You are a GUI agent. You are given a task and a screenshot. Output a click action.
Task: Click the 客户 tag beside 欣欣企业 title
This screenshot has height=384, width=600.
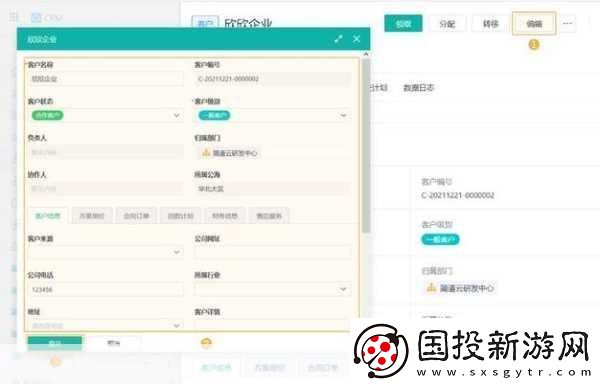tap(205, 24)
